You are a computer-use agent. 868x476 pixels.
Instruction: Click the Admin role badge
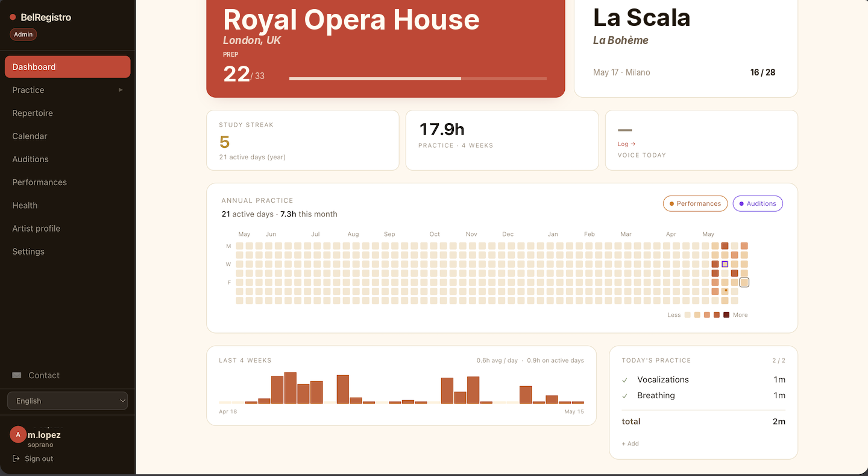point(24,34)
